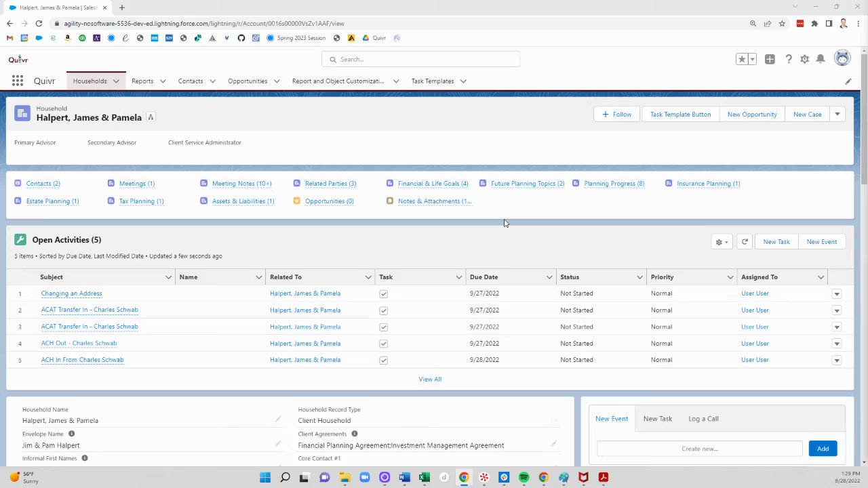
Task: Open the notifications bell icon
Action: [820, 59]
